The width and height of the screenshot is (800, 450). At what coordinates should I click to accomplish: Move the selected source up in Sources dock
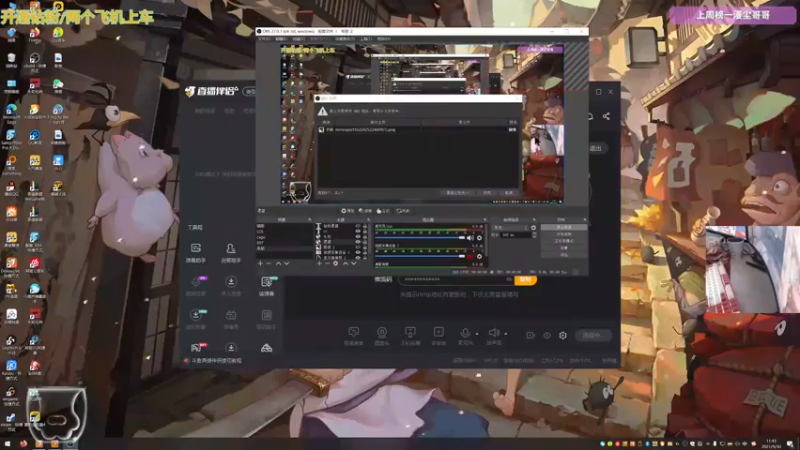(x=345, y=263)
